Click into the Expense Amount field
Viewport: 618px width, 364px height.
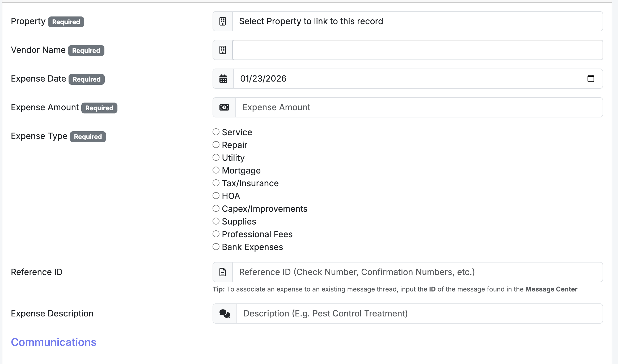pyautogui.click(x=419, y=107)
